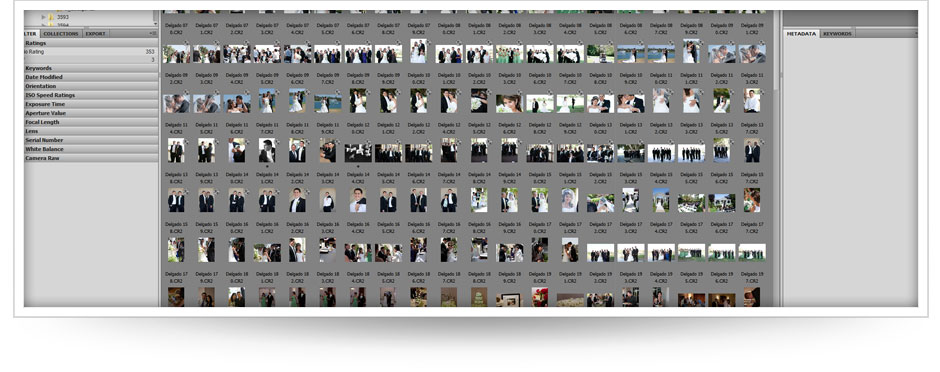Image resolution: width=940 pixels, height=372 pixels.
Task: Select the 3593 folder in the tree
Action: coord(62,17)
